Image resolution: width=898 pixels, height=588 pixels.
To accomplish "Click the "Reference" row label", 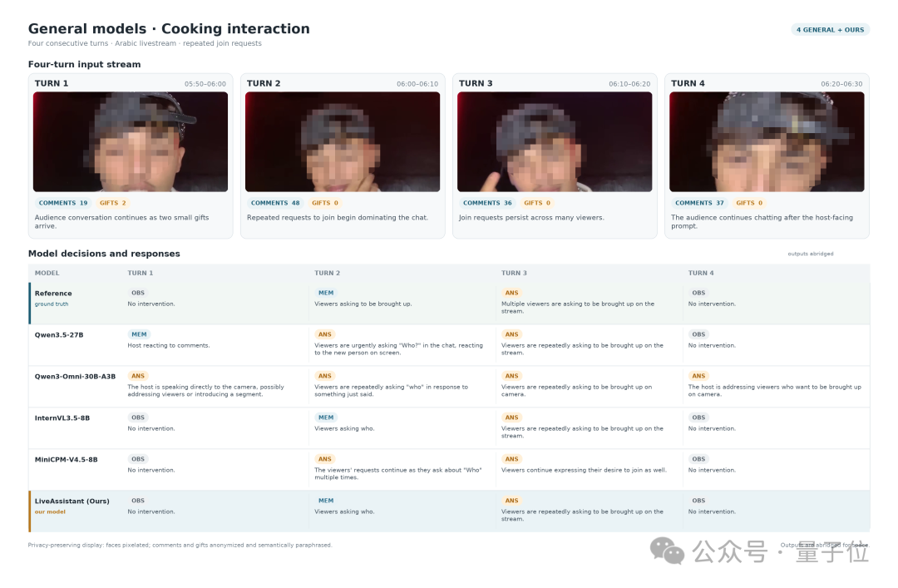I will pos(53,294).
